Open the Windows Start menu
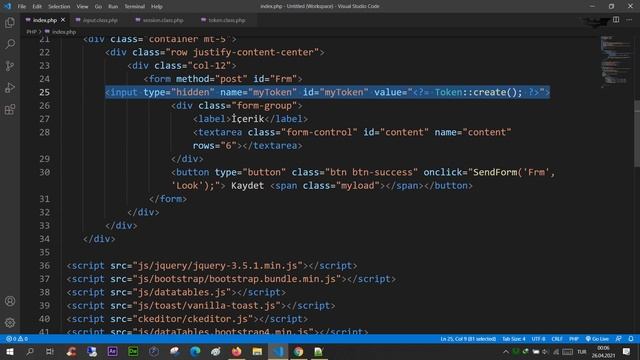The width and height of the screenshot is (640, 360). 9,351
